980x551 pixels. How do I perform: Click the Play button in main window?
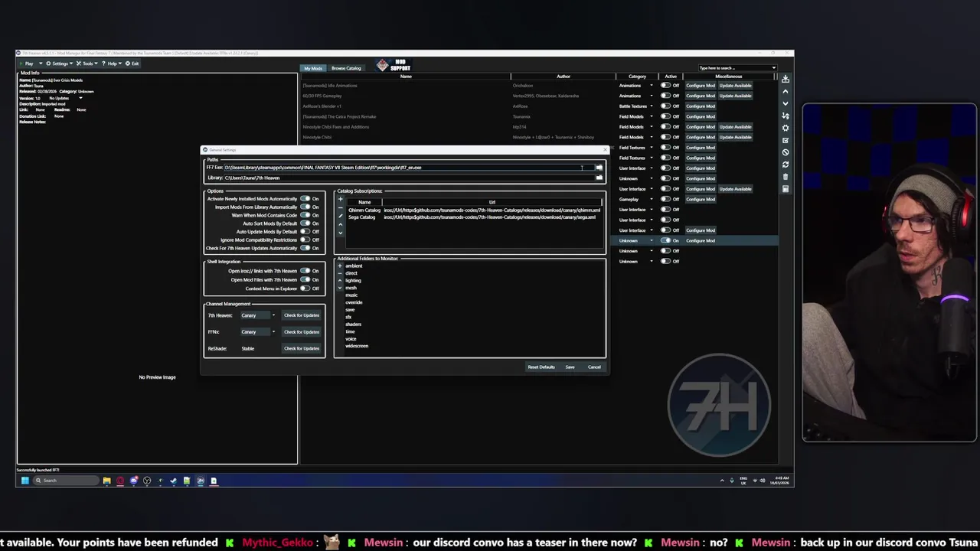pyautogui.click(x=28, y=64)
